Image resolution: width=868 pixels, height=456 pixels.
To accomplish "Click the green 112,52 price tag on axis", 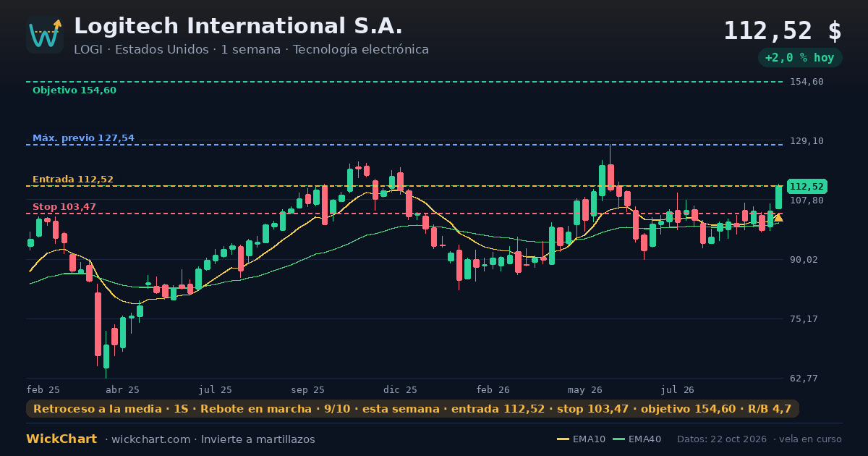I will pyautogui.click(x=807, y=186).
